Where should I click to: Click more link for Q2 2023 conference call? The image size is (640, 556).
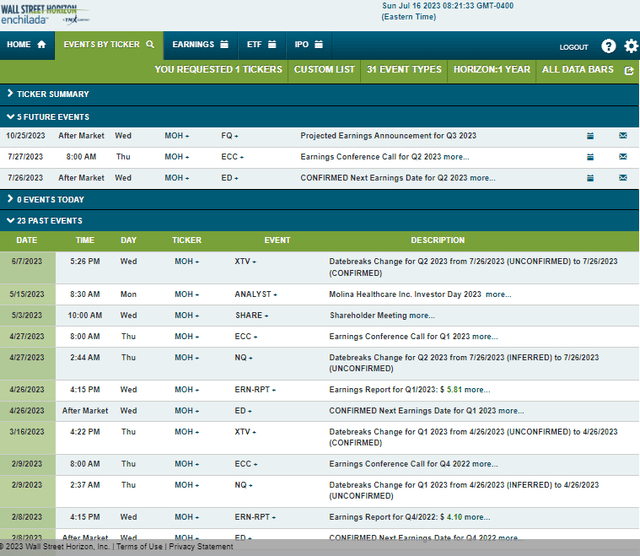[456, 157]
